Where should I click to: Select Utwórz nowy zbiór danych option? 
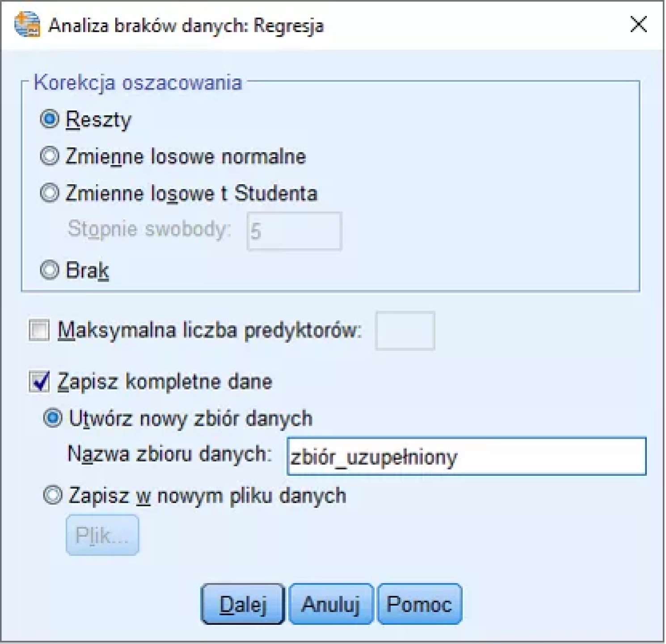pos(52,419)
